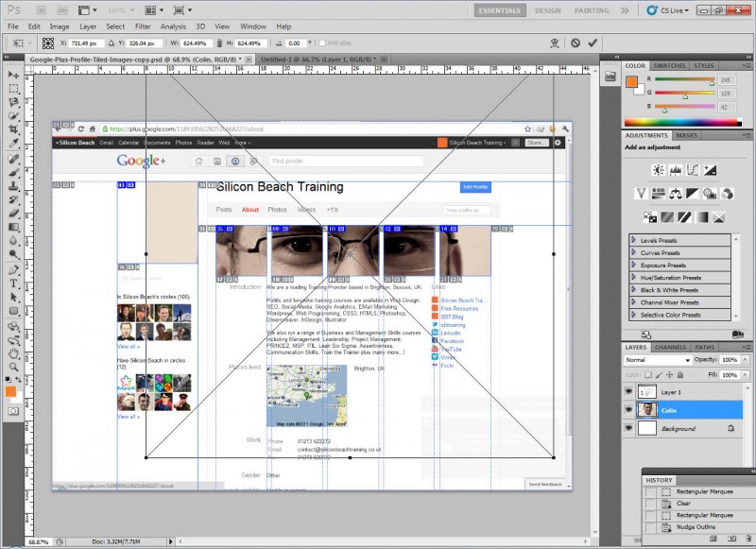This screenshot has width=756, height=549.
Task: Open the layer Opacity slider arrow
Action: click(x=745, y=360)
